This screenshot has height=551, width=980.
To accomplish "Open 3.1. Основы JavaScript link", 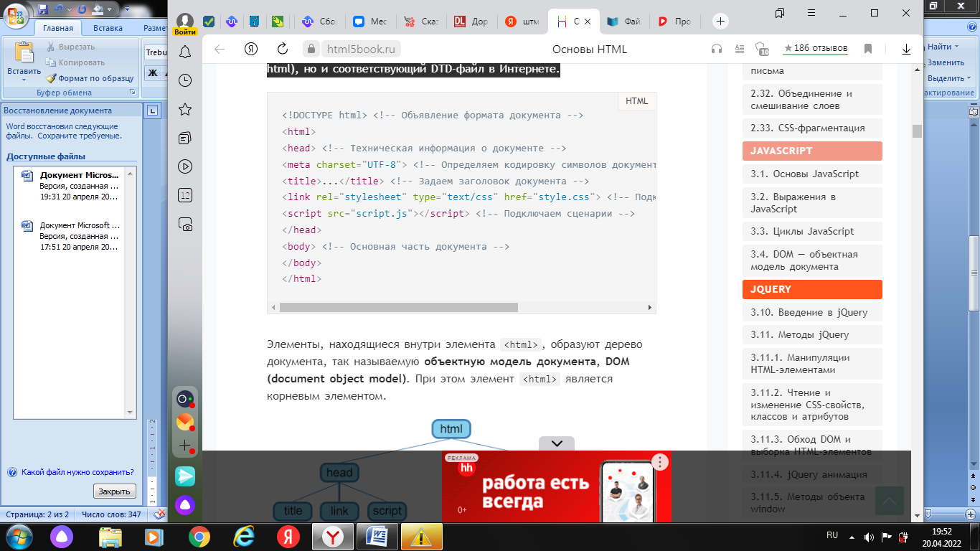I will point(811,174).
